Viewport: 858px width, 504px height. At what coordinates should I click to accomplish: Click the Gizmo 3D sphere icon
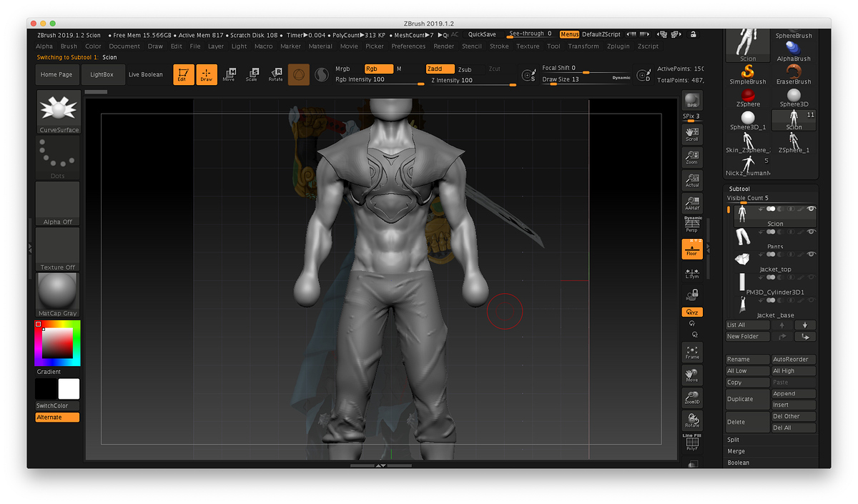(x=299, y=74)
